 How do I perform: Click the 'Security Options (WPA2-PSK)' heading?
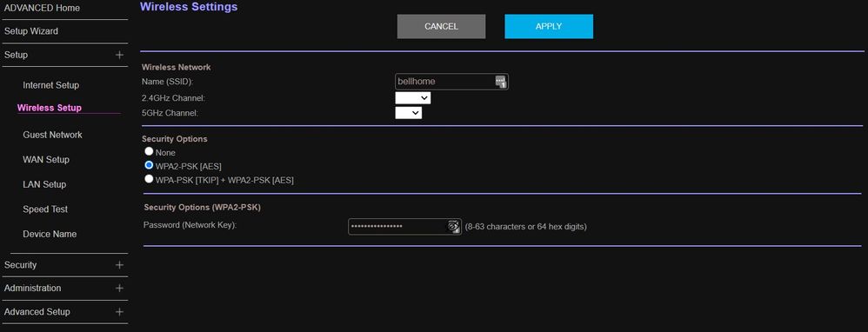click(202, 208)
